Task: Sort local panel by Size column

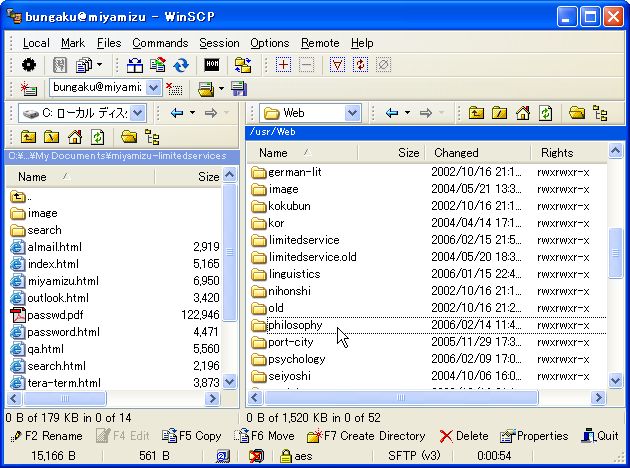Action: (188, 177)
